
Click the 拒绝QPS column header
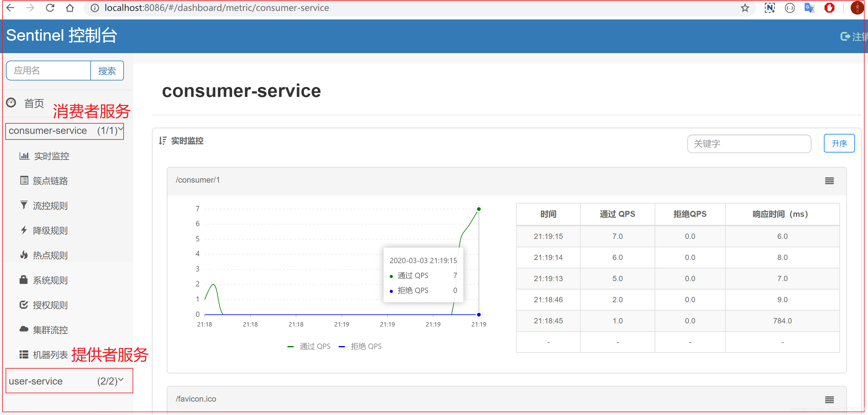[x=690, y=214]
